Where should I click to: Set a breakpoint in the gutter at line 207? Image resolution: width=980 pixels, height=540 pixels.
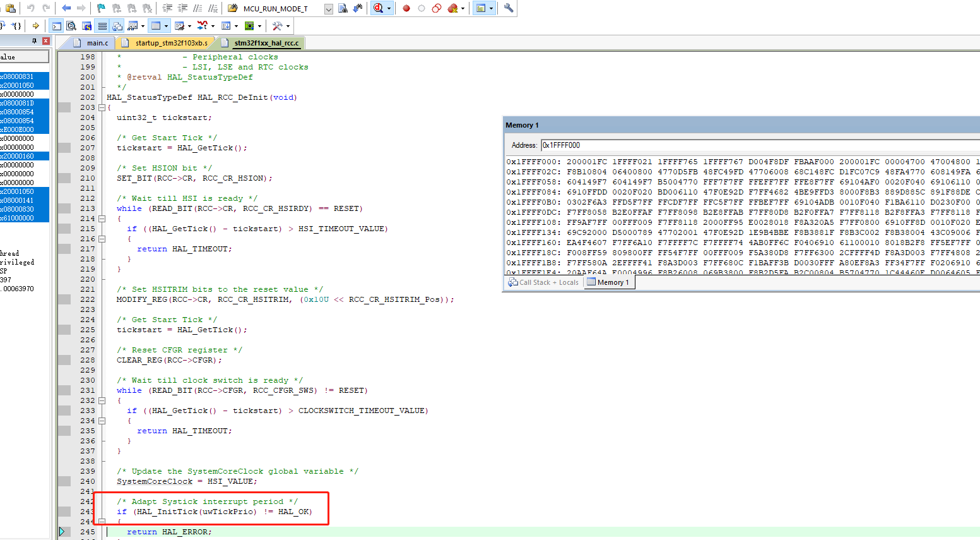tap(64, 148)
